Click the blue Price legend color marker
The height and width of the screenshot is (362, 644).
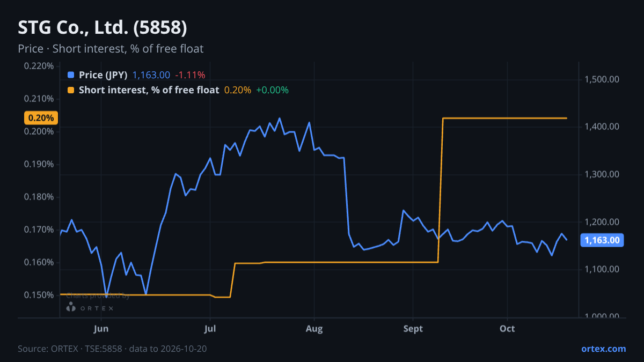click(x=71, y=75)
